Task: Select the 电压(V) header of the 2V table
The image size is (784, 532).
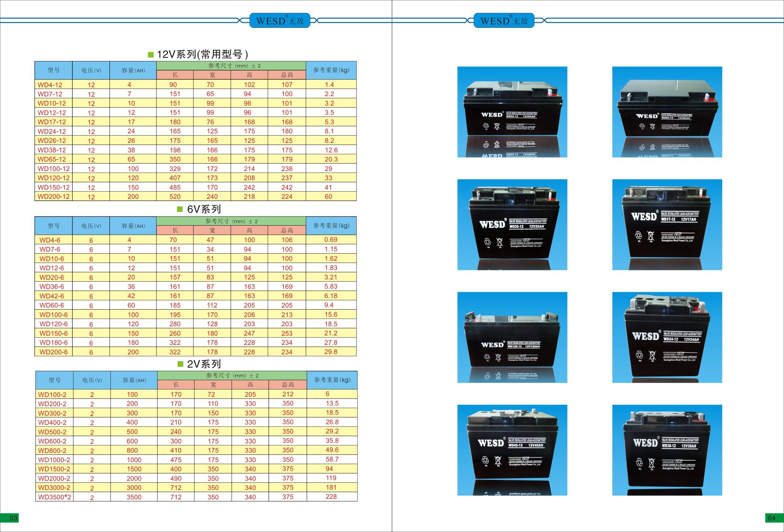Action: [92, 380]
